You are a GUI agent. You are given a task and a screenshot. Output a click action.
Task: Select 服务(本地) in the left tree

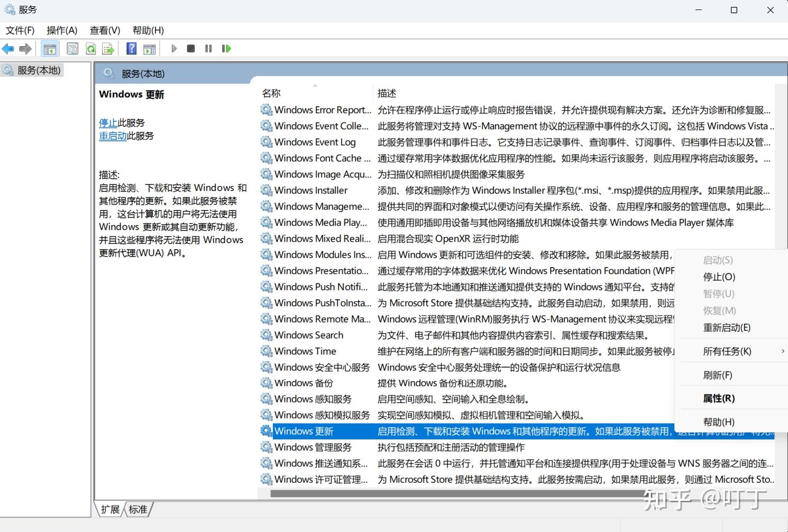coord(39,70)
